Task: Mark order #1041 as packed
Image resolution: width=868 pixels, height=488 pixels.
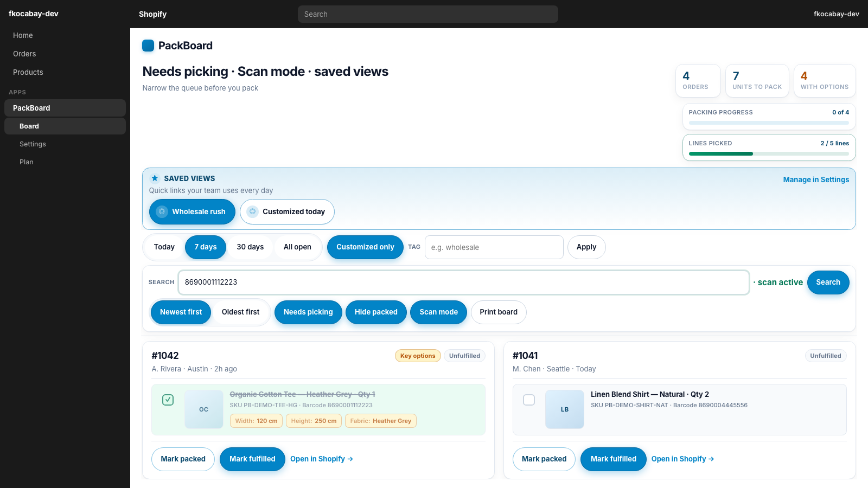Action: click(544, 459)
